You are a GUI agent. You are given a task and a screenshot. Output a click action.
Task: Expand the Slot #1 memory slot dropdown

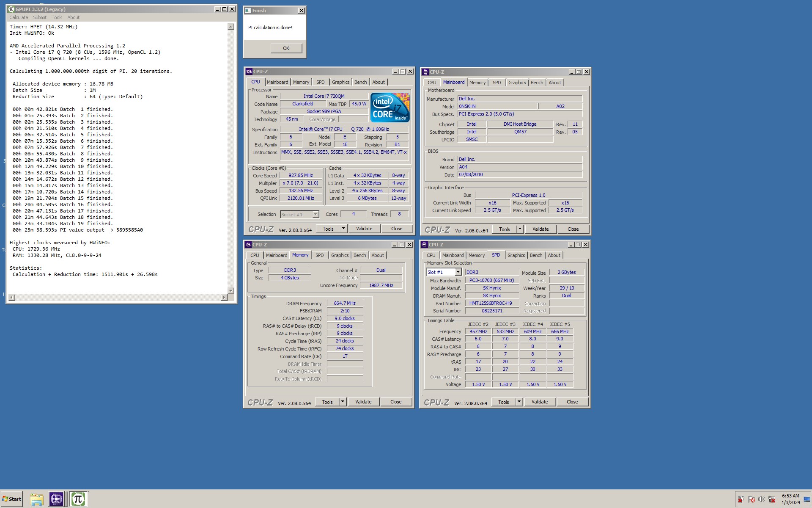click(x=458, y=272)
